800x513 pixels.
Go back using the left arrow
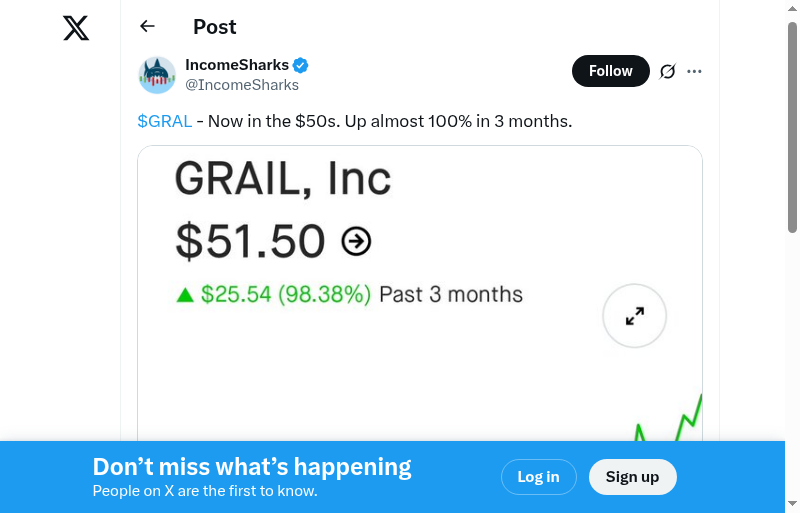[148, 27]
